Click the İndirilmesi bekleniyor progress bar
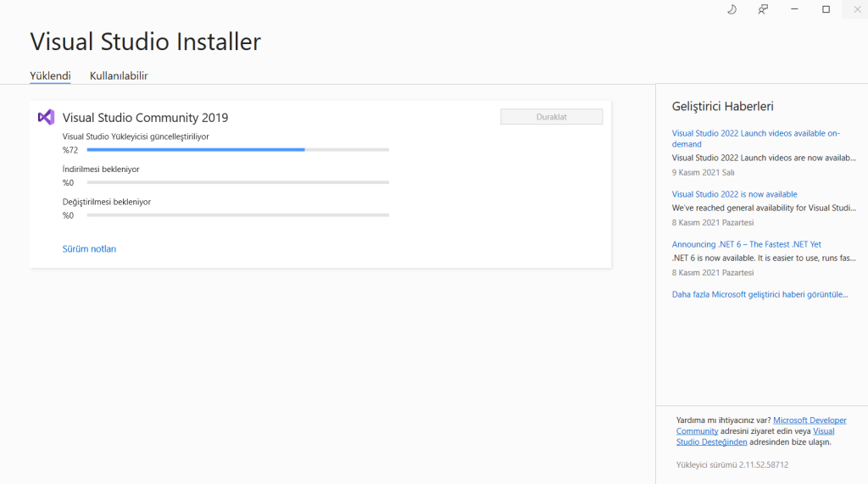This screenshot has height=484, width=868. pyautogui.click(x=237, y=182)
